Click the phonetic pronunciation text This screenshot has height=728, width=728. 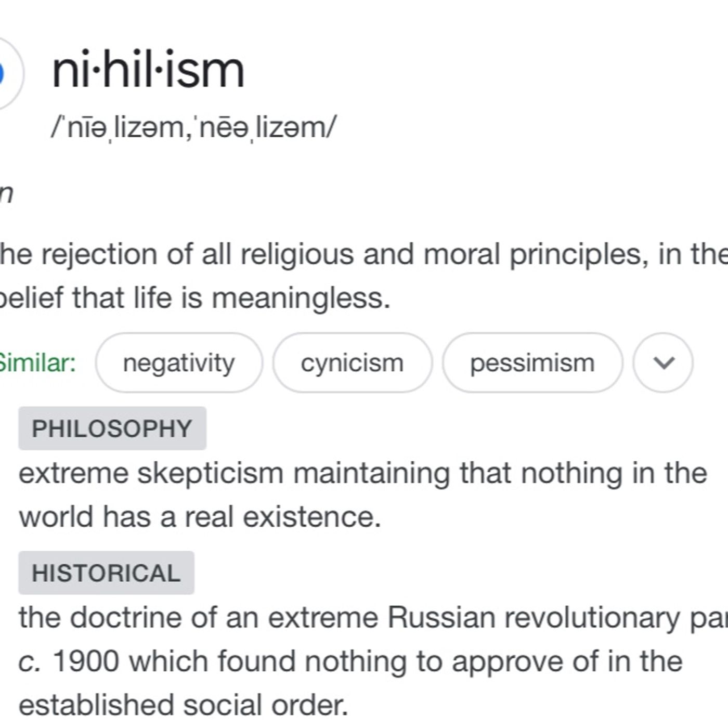click(193, 127)
